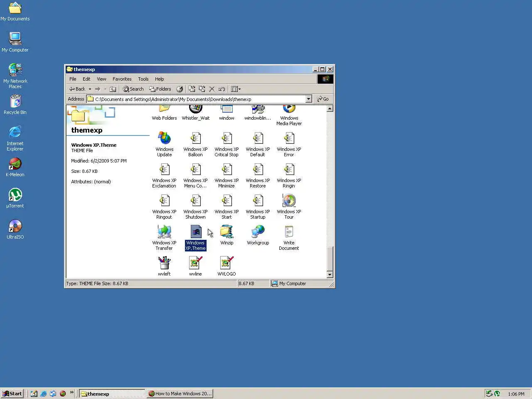Image resolution: width=532 pixels, height=399 pixels.
Task: Switch to How to Make Windows taskbar button
Action: pos(180,394)
